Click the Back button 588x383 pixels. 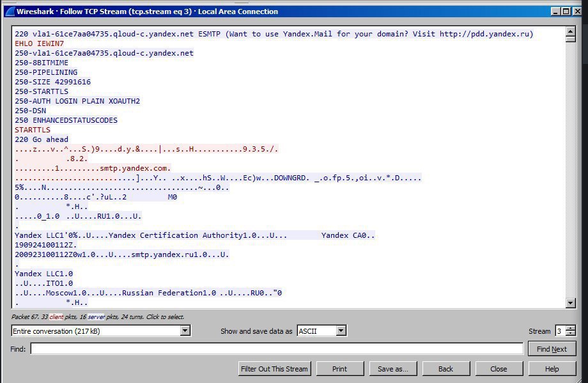coord(446,369)
